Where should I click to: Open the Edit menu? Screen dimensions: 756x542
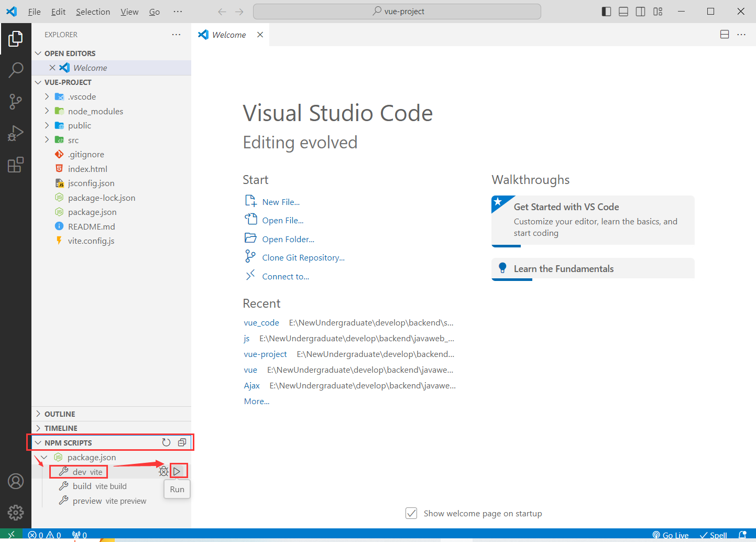pos(59,12)
